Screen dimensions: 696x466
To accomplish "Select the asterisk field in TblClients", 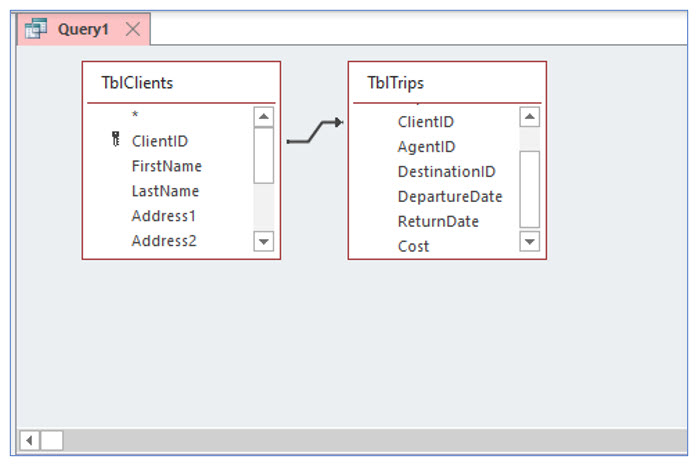I will (x=135, y=115).
